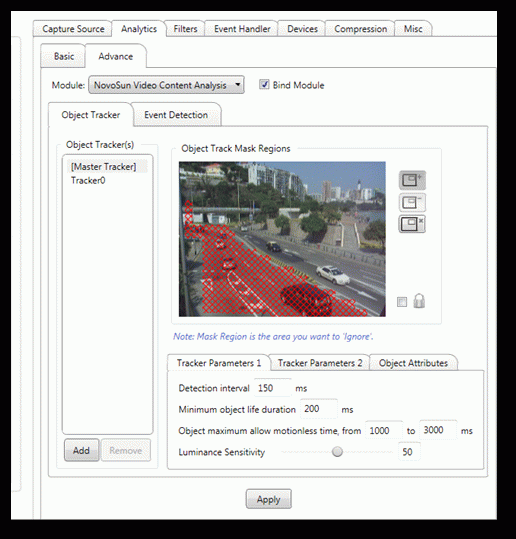
Task: Click the add mask region icon
Action: click(412, 180)
